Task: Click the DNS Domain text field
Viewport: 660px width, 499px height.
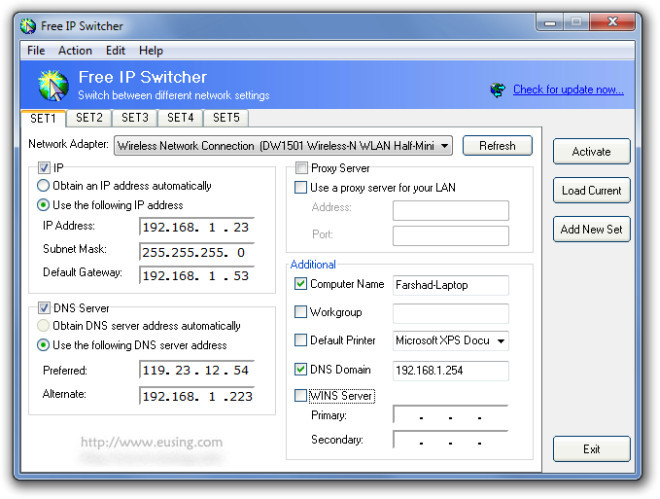Action: (x=450, y=370)
